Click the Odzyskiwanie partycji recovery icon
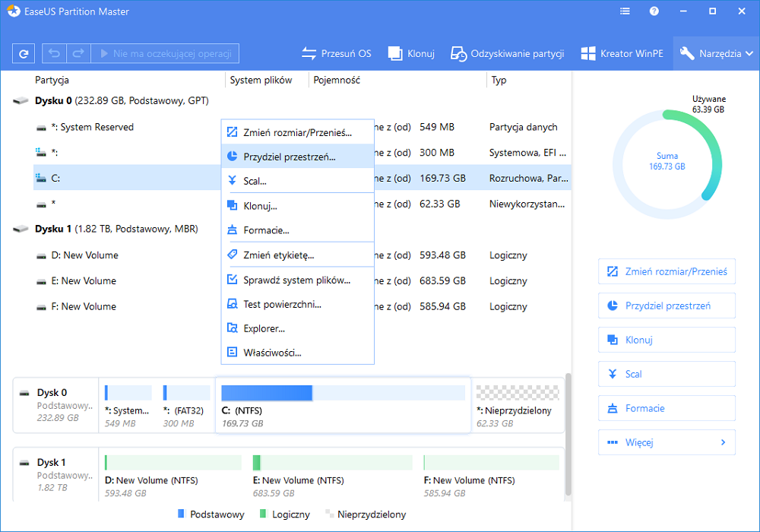The width and height of the screenshot is (760, 532). [x=458, y=53]
